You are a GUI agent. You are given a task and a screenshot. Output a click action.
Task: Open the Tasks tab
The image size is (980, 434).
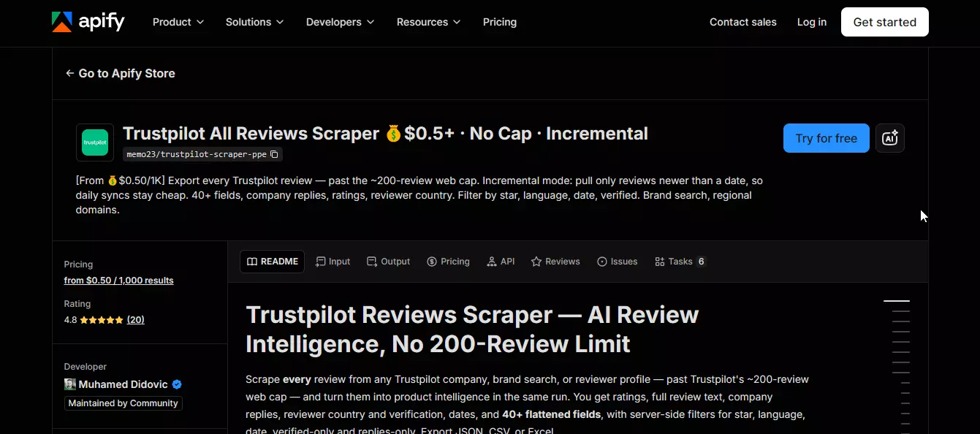pos(680,262)
